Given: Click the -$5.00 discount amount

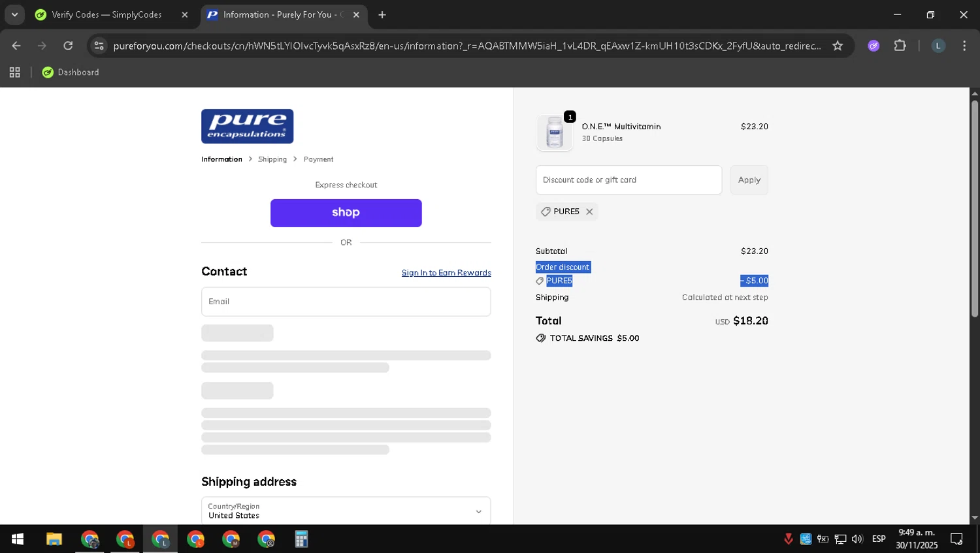Looking at the screenshot, I should (754, 281).
